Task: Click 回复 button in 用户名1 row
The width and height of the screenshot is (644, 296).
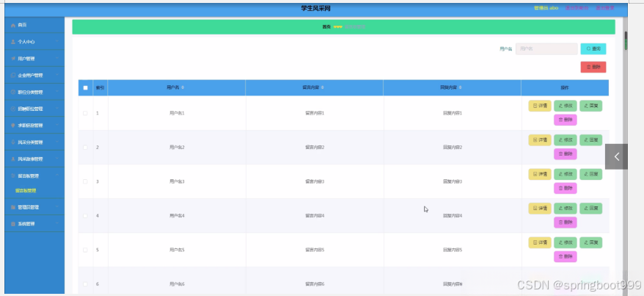Action: point(590,106)
